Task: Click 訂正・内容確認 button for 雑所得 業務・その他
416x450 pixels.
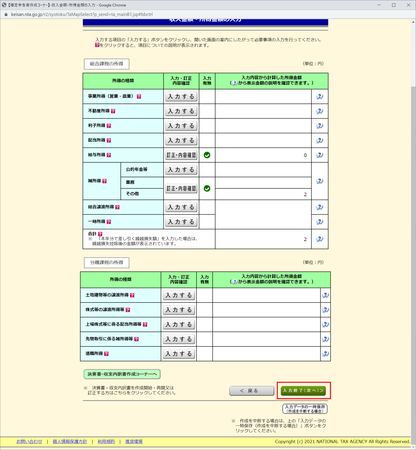Action: point(181,189)
